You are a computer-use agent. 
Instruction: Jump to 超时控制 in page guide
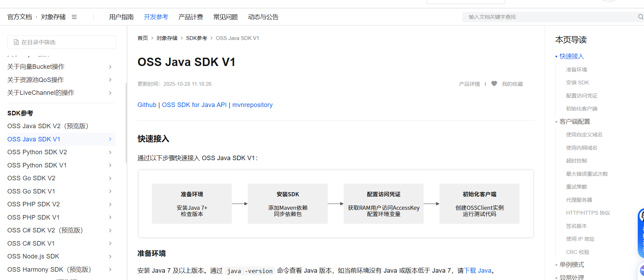point(577,161)
